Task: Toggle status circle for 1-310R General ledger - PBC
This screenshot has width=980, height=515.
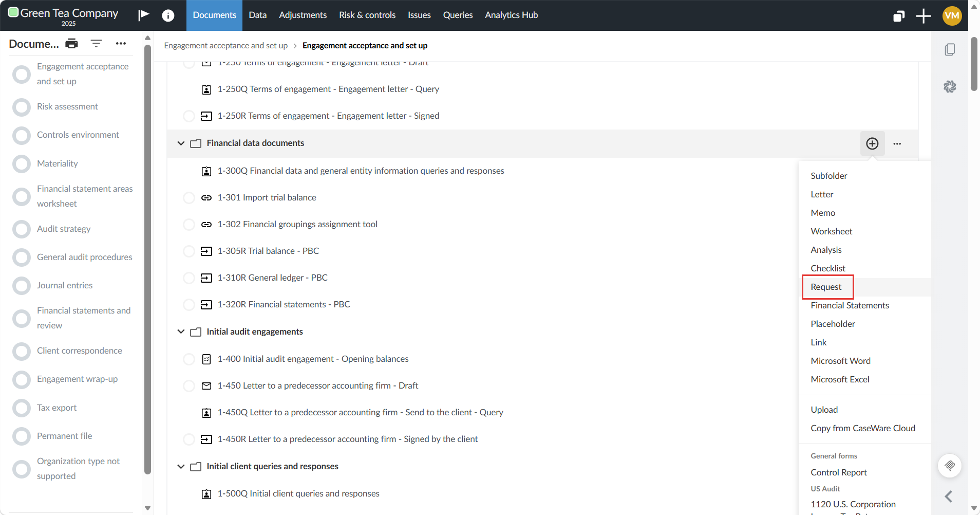Action: pyautogui.click(x=189, y=278)
